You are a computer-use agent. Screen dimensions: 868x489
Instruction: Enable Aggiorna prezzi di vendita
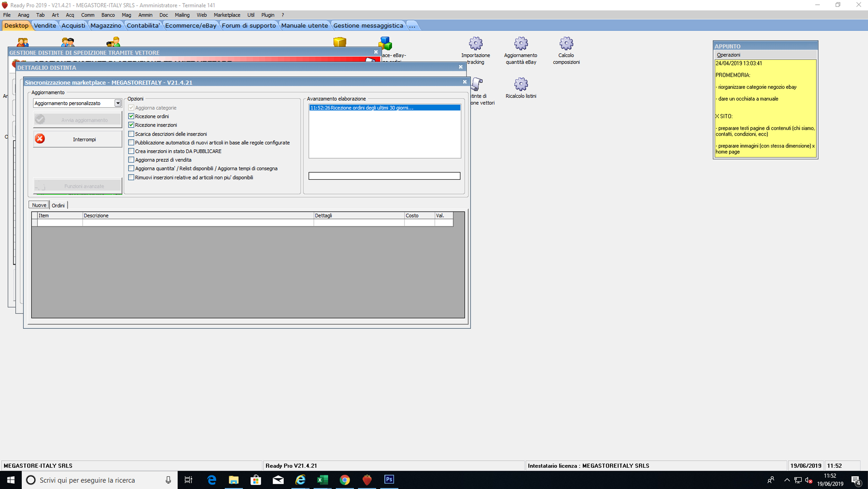coord(131,160)
